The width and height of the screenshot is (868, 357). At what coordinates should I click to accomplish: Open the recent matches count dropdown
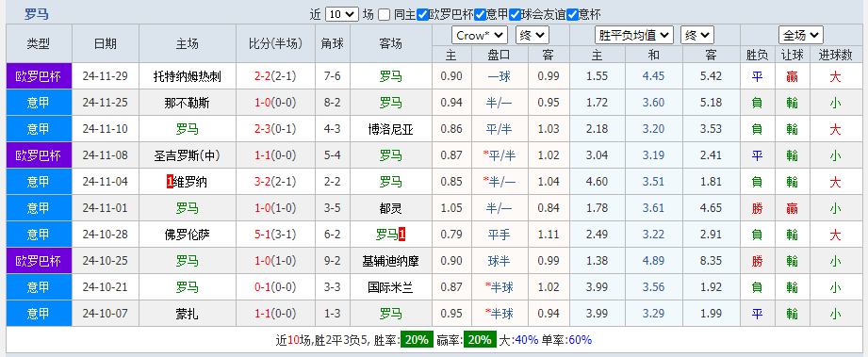point(341,15)
